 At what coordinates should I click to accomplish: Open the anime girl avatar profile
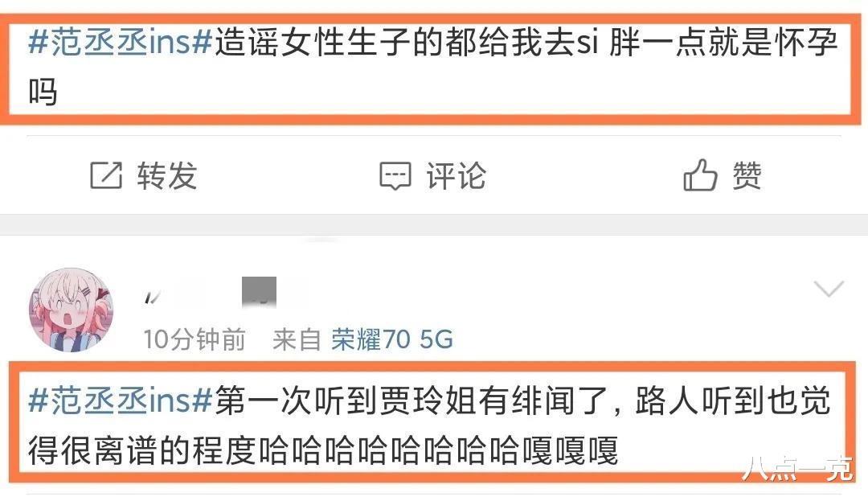click(72, 310)
